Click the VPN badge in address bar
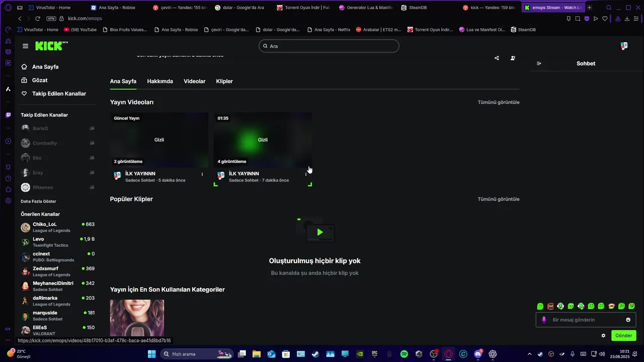 click(x=51, y=19)
